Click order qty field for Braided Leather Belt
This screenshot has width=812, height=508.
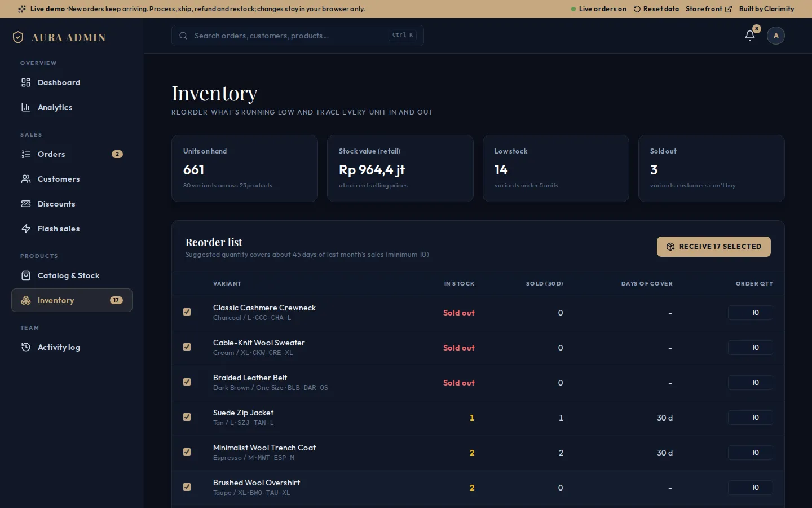(751, 383)
